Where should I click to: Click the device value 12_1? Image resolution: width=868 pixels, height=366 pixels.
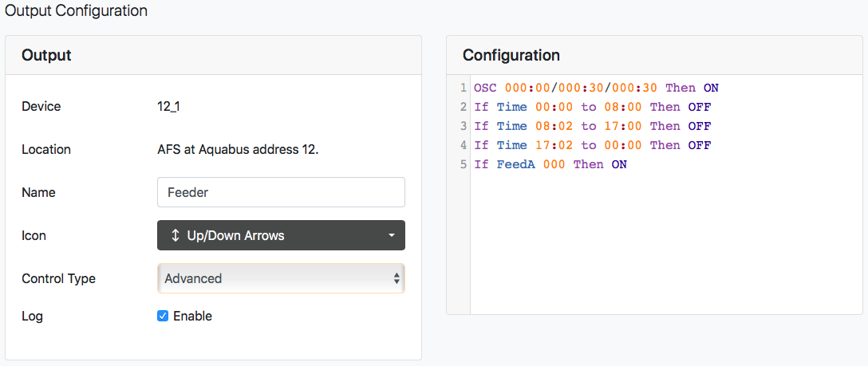(169, 107)
